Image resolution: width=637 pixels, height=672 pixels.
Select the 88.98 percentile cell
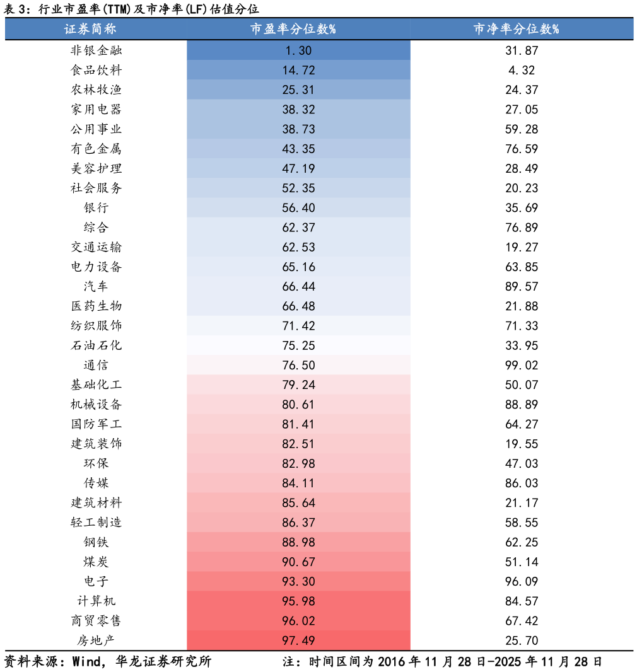pos(298,542)
